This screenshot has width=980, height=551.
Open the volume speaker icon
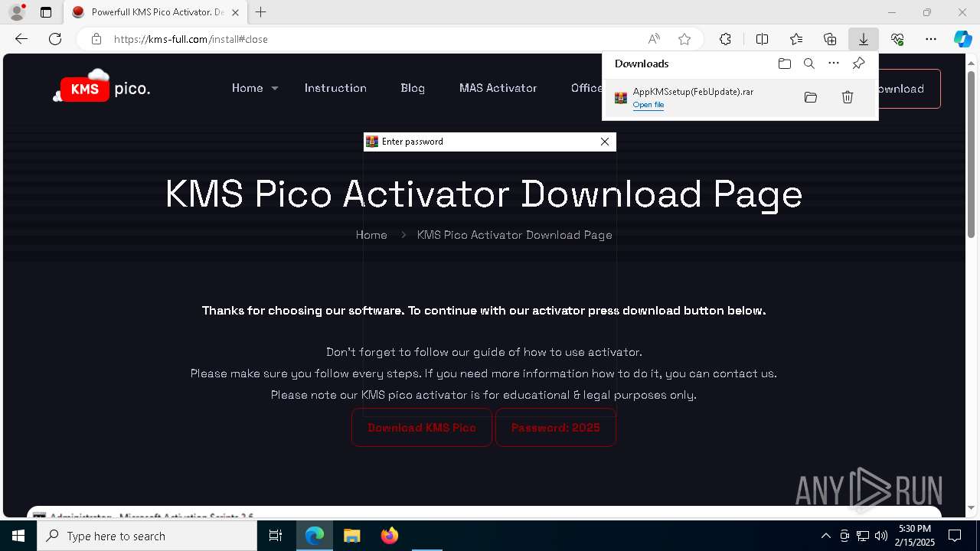[880, 536]
